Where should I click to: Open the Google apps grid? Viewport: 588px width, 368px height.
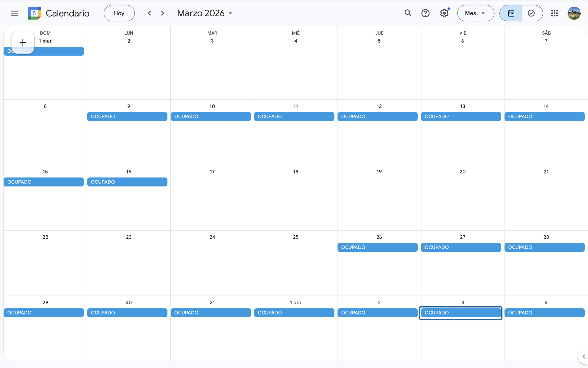[x=554, y=13]
